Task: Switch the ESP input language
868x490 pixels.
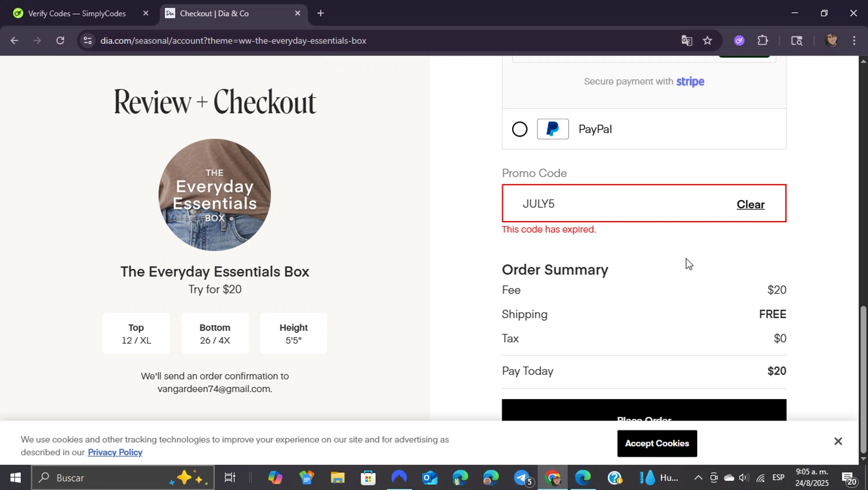Action: click(x=778, y=478)
